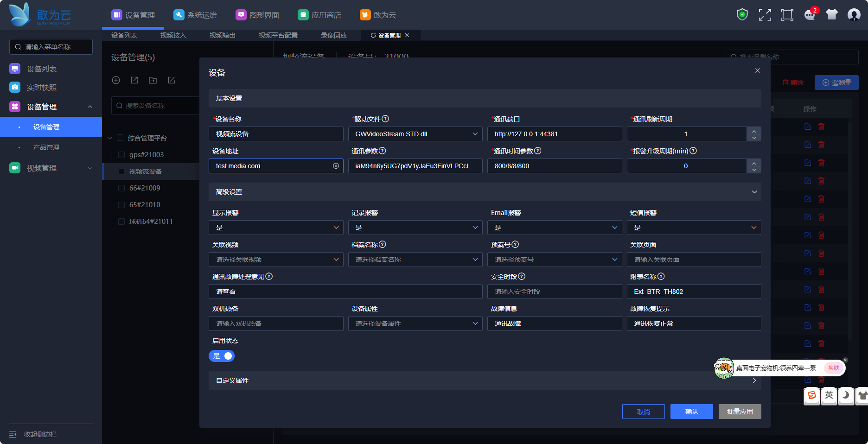The width and height of the screenshot is (868, 444).
Task: Show help for 安全时段
Action: click(x=522, y=276)
